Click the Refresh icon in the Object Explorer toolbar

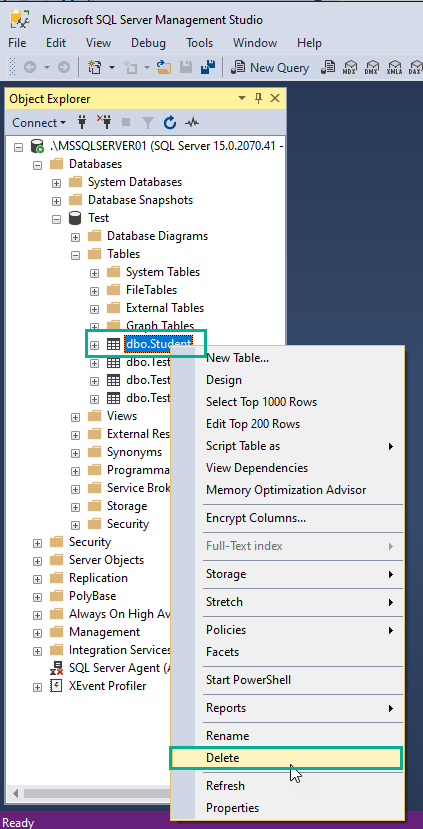(170, 123)
